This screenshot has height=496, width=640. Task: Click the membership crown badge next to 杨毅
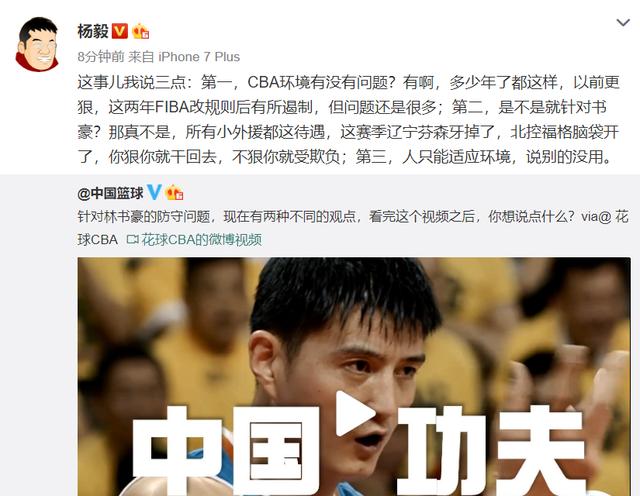click(x=140, y=31)
